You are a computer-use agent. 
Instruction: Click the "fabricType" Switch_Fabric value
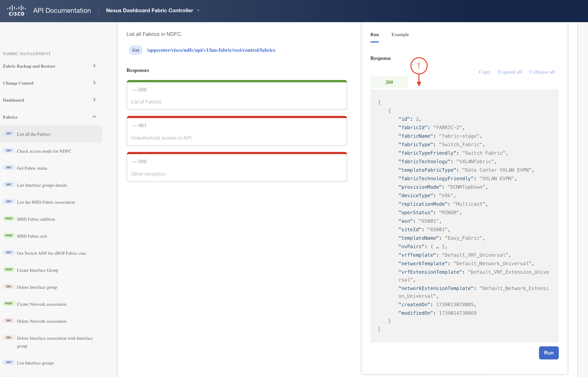click(x=460, y=145)
